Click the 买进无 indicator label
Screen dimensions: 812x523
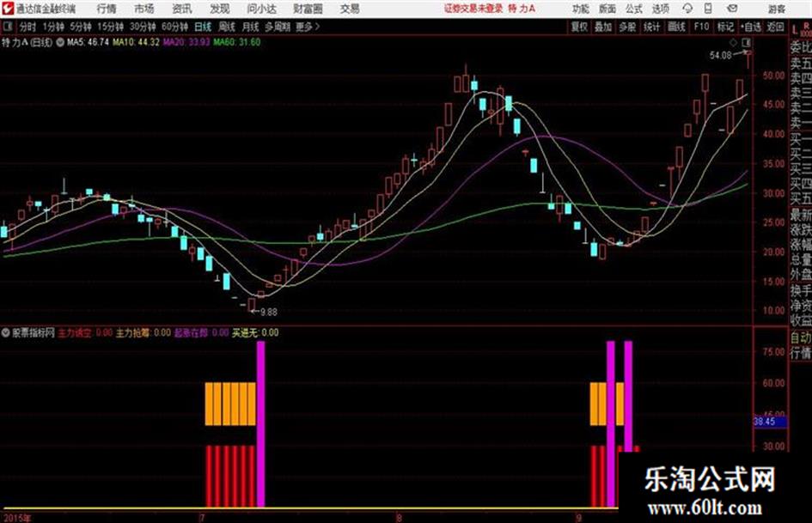tap(255, 332)
